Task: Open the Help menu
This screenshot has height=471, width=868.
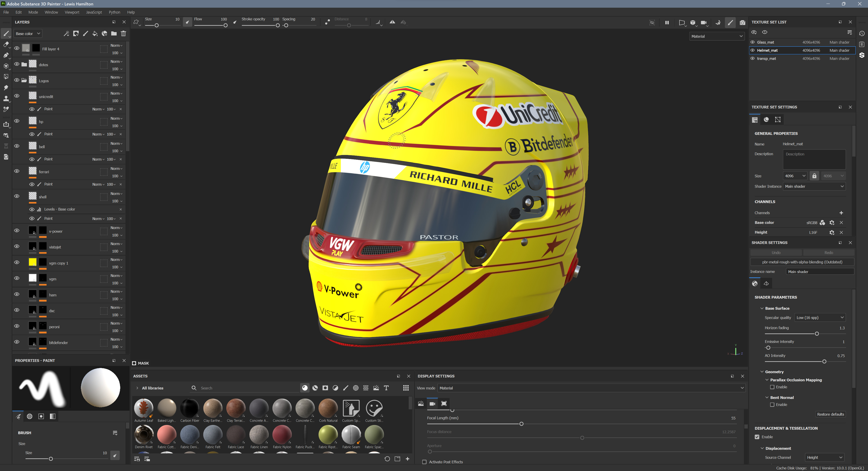Action: 131,12
